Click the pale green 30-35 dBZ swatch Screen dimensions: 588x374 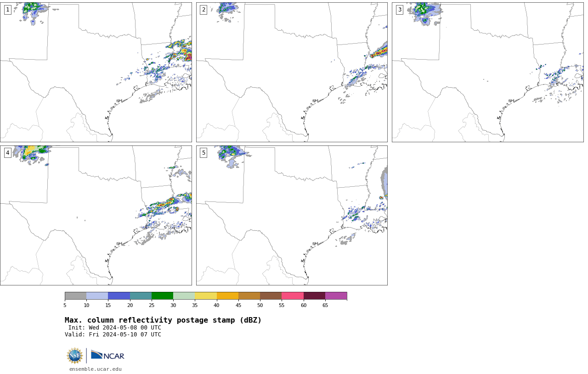184,296
